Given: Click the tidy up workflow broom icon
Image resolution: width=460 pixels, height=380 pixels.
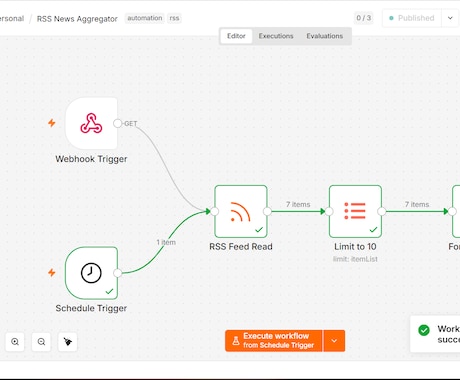Looking at the screenshot, I should (x=68, y=342).
